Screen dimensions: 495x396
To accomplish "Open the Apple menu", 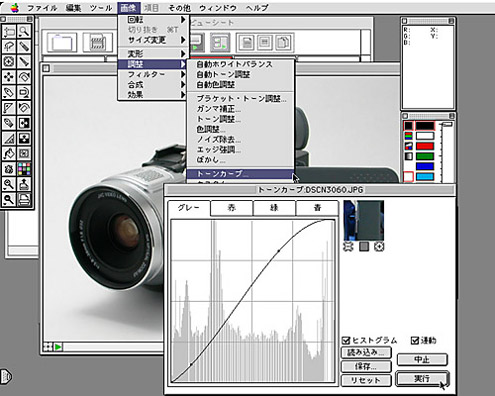I will coord(14,8).
